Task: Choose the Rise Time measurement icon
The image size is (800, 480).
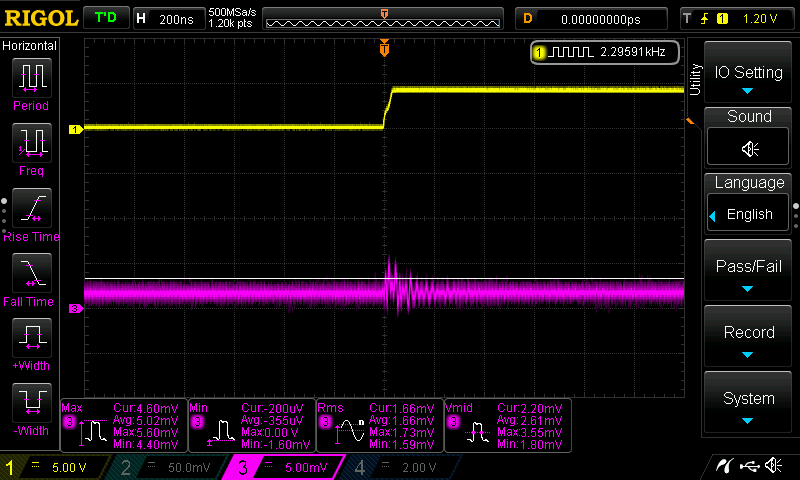Action: (30, 208)
